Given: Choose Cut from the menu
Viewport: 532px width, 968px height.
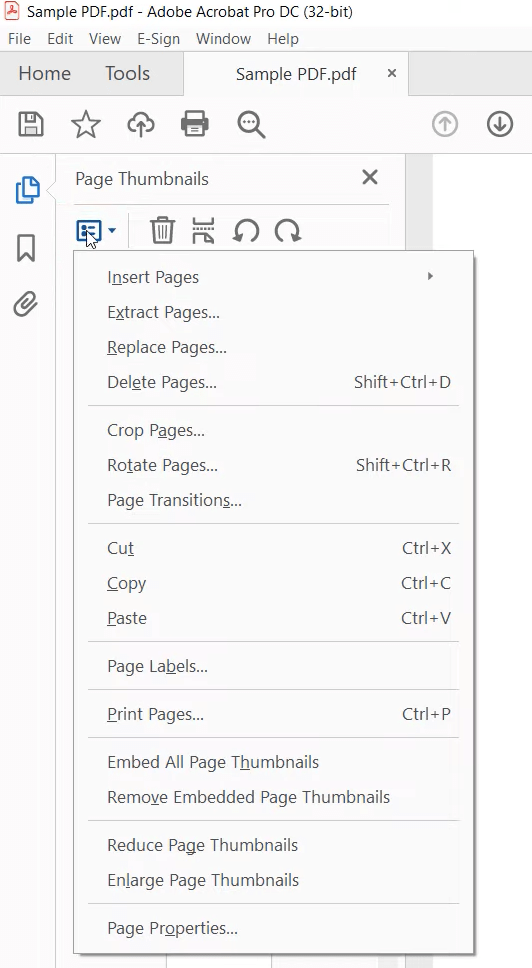Looking at the screenshot, I should [x=273, y=548].
